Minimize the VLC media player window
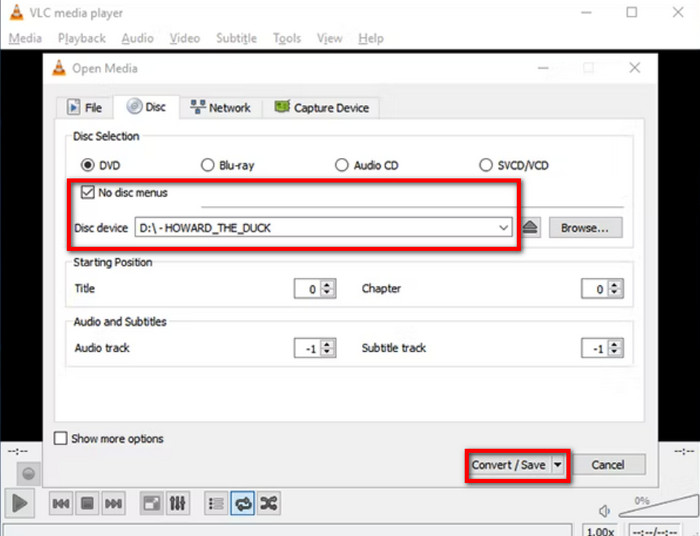This screenshot has width=700, height=536. (586, 12)
